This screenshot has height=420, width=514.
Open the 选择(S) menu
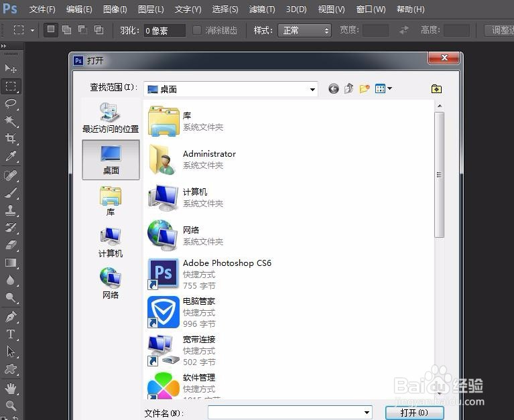(x=225, y=9)
